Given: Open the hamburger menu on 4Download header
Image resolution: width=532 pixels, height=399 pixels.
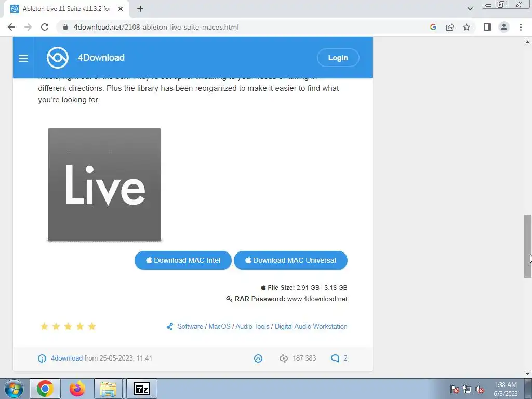Looking at the screenshot, I should coord(23,58).
